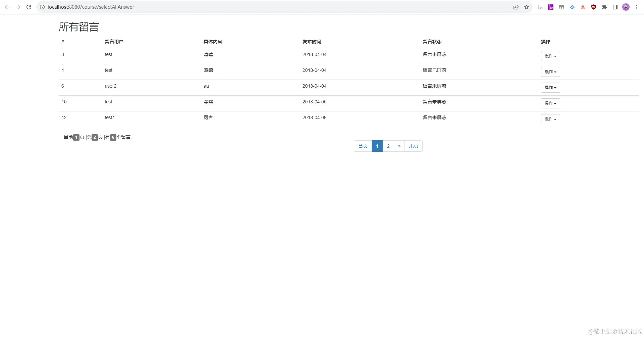
Task: Select page 1 in the pagination
Action: click(377, 146)
